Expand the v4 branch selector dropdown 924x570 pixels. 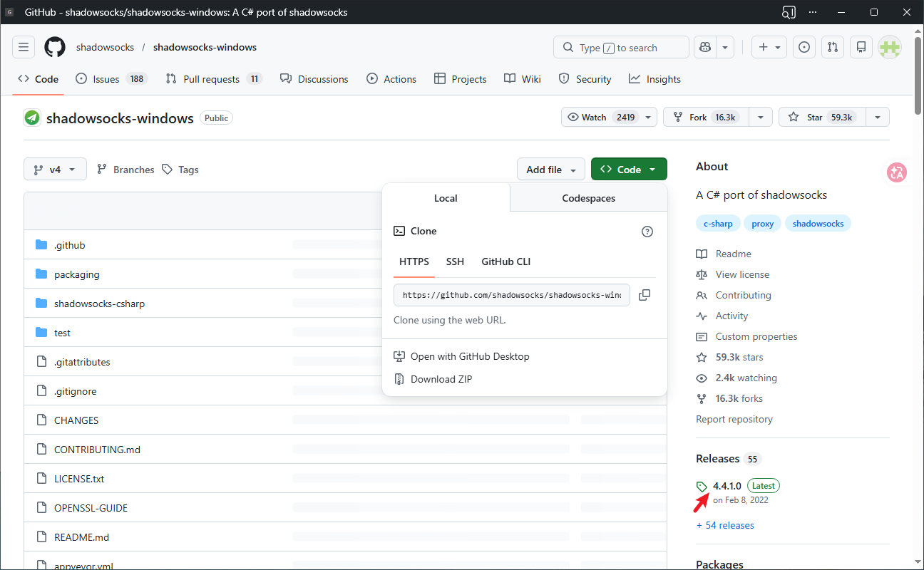[x=55, y=170]
